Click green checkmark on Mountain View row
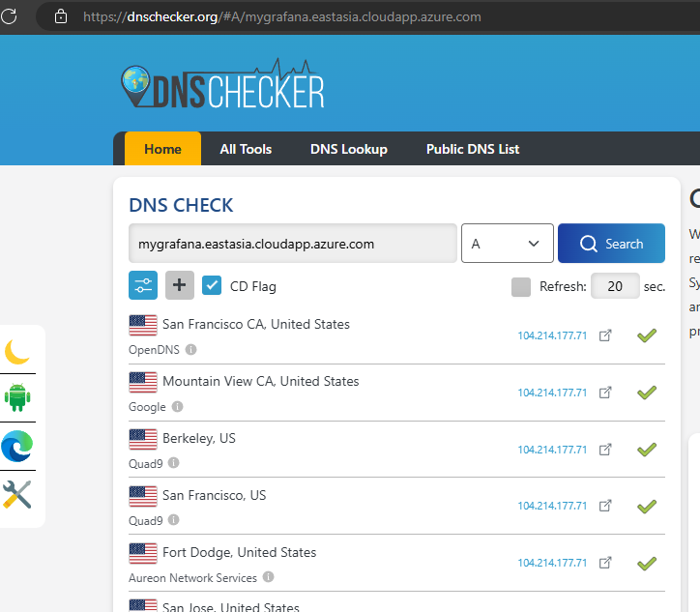This screenshot has width=700, height=612. pyautogui.click(x=647, y=393)
